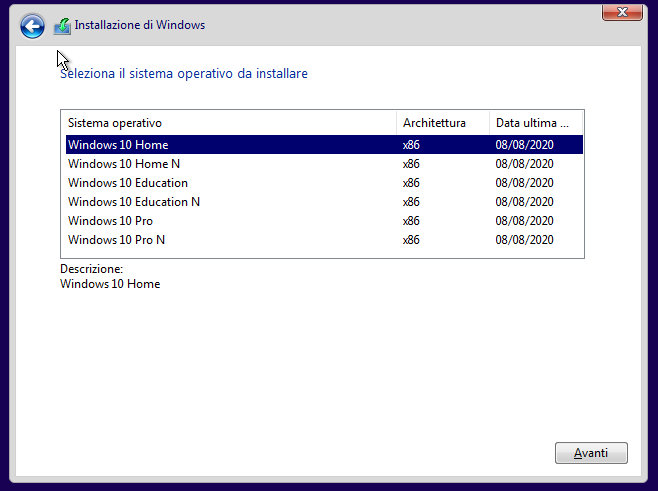Click the Data ultima column header
Viewport: 658px width, 491px height.
536,123
